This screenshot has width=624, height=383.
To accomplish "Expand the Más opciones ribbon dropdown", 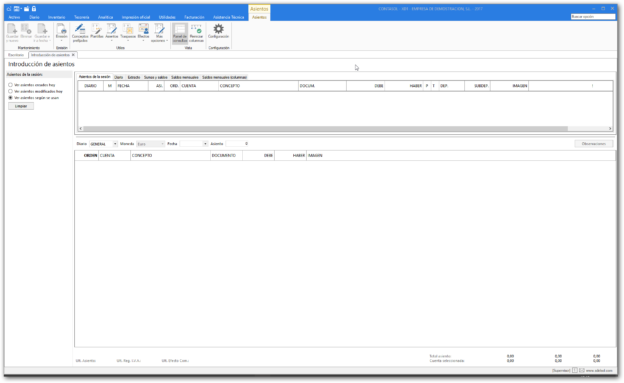I will click(159, 33).
